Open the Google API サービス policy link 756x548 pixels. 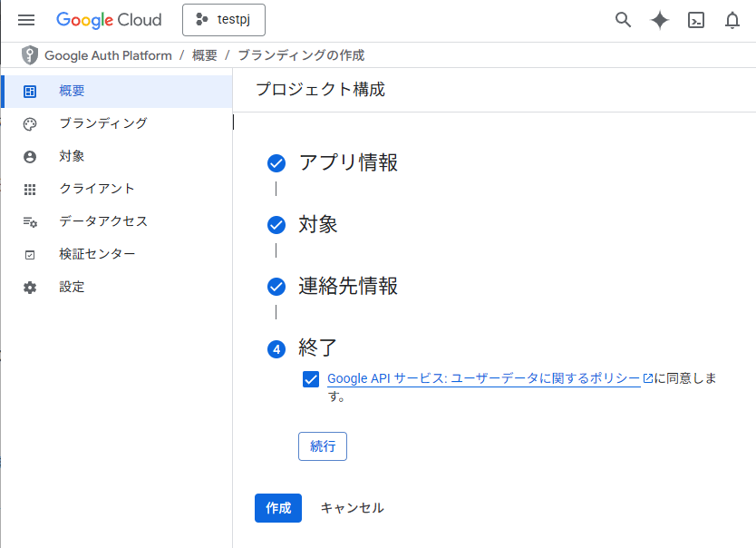[483, 378]
